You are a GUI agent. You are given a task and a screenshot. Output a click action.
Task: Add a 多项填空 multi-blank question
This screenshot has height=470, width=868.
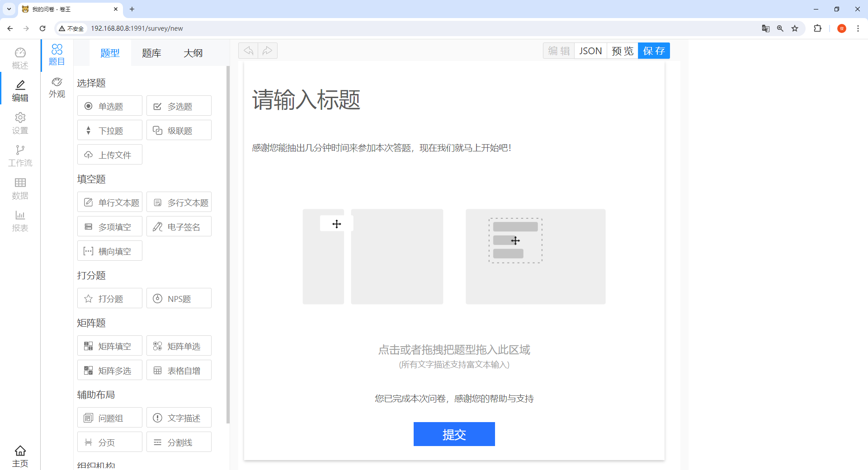click(x=110, y=226)
